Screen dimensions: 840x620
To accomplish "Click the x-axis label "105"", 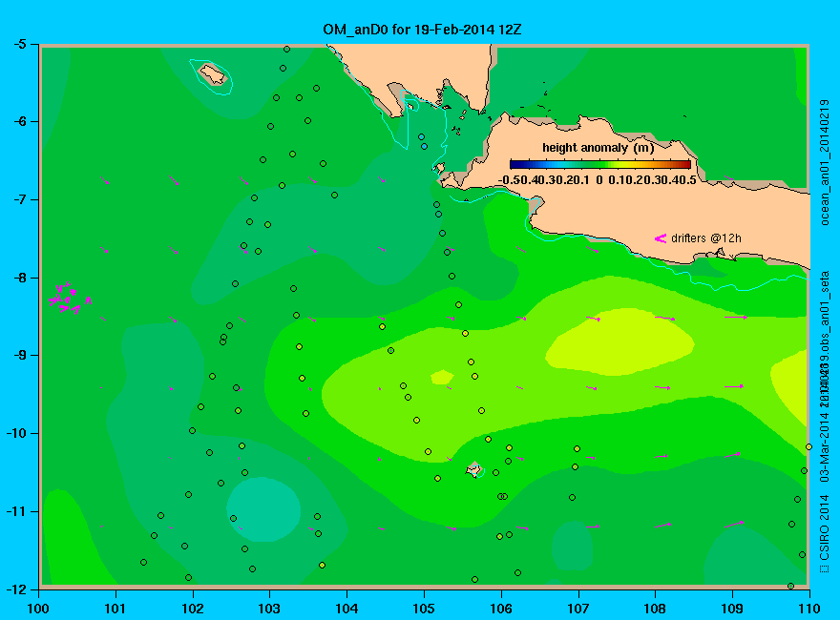I will (x=424, y=609).
